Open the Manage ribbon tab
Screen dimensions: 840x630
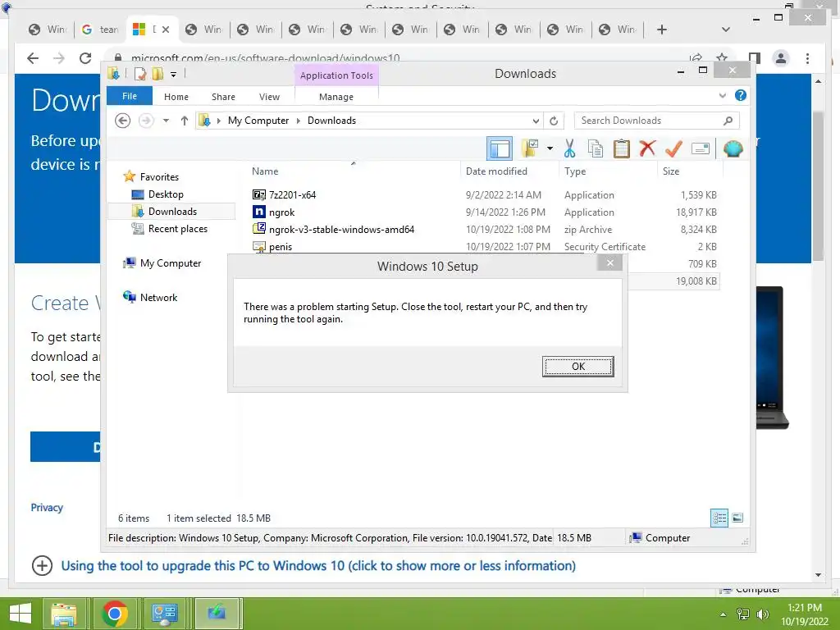(336, 97)
